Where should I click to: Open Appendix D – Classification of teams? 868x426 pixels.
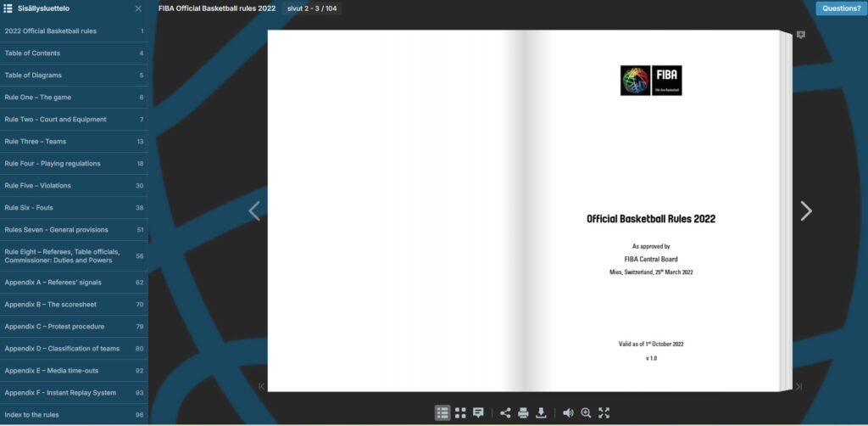click(74, 349)
